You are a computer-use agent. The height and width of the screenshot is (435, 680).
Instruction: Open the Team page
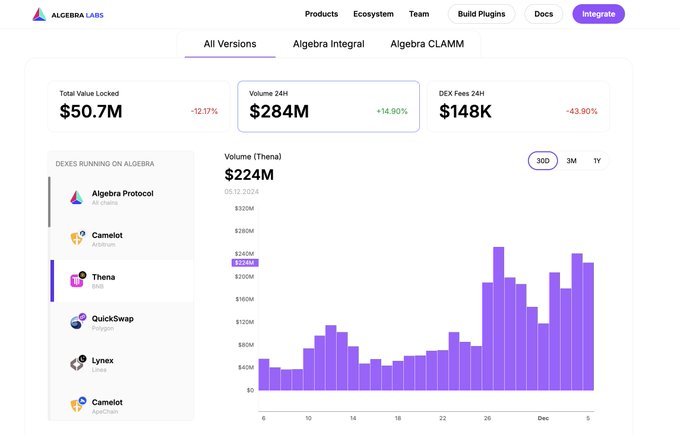coord(419,14)
